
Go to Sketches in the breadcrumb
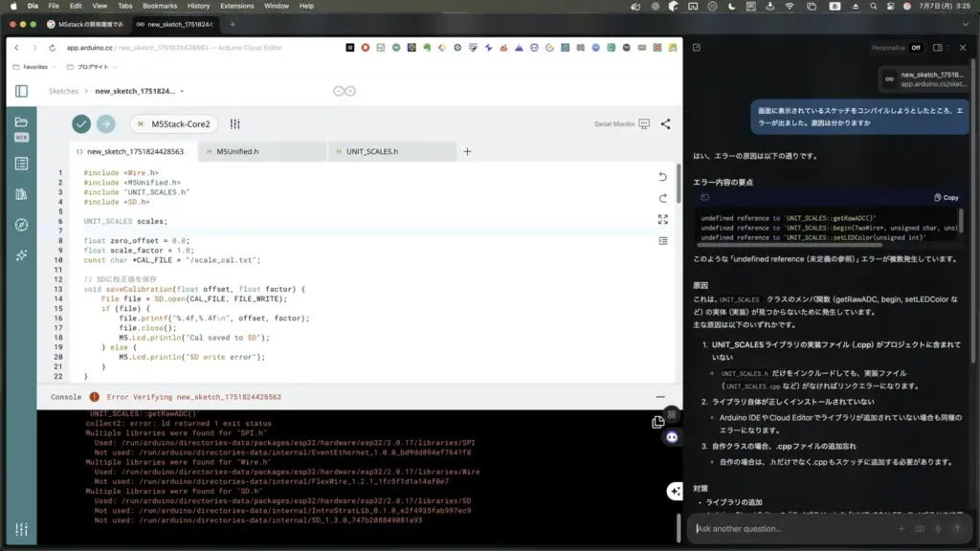(x=64, y=91)
